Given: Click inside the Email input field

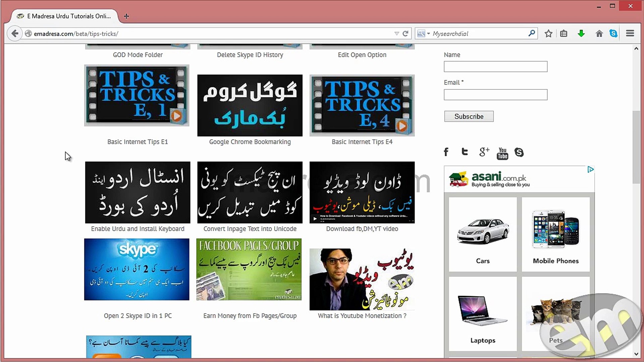Looking at the screenshot, I should [495, 95].
